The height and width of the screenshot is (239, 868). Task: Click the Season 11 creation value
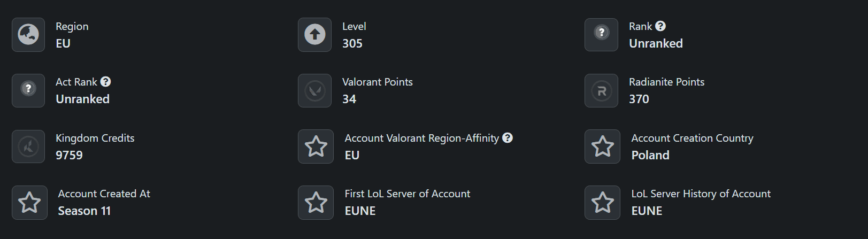85,211
